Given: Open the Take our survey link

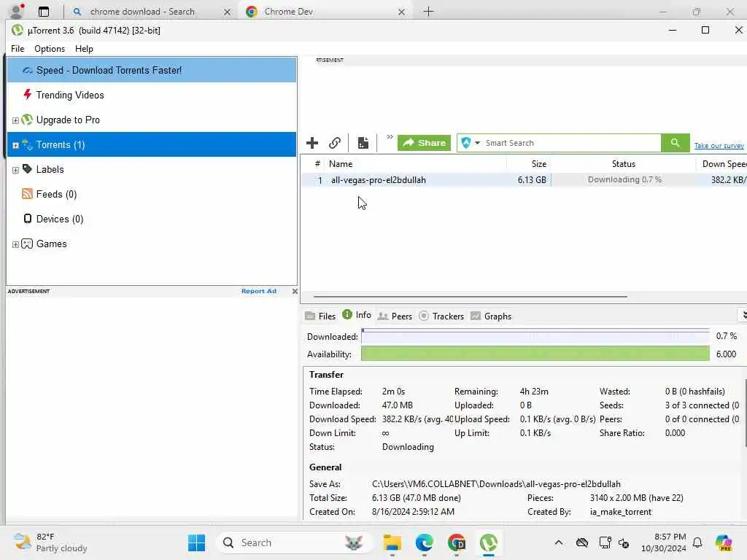Looking at the screenshot, I should [x=719, y=146].
